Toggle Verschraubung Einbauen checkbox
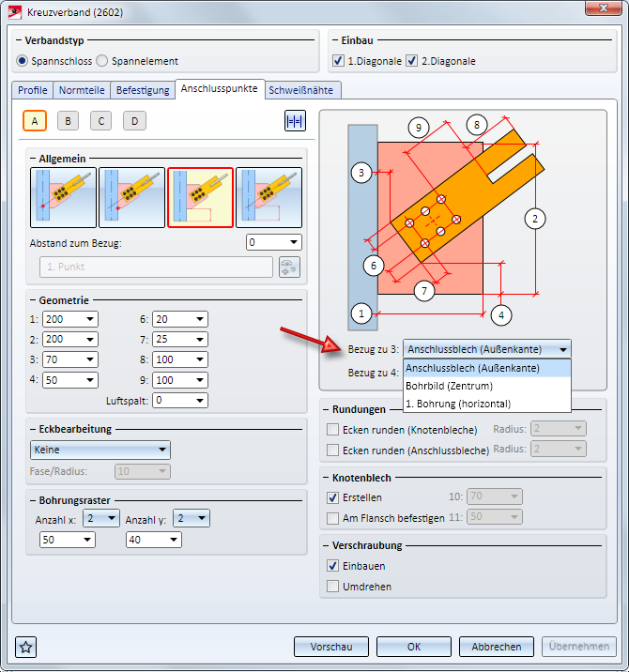This screenshot has height=672, width=629. pyautogui.click(x=332, y=566)
